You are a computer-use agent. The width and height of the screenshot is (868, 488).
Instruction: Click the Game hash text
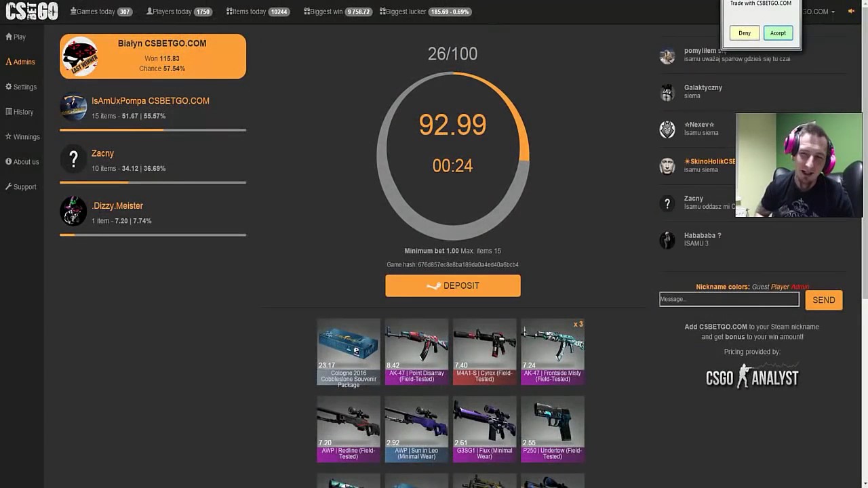click(x=452, y=265)
